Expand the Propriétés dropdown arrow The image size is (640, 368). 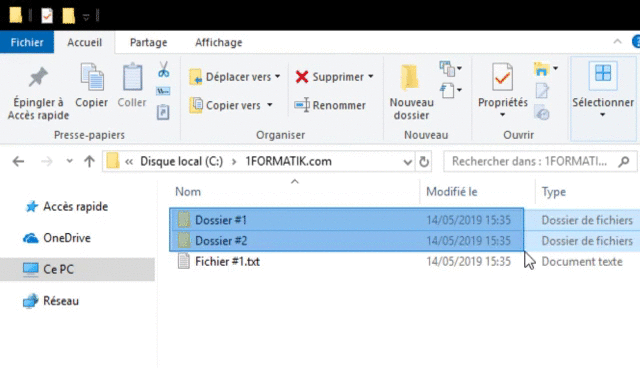click(x=502, y=115)
